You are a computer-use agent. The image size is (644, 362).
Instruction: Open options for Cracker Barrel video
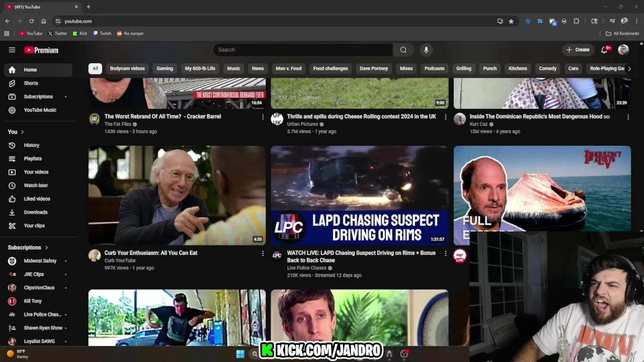coord(263,117)
